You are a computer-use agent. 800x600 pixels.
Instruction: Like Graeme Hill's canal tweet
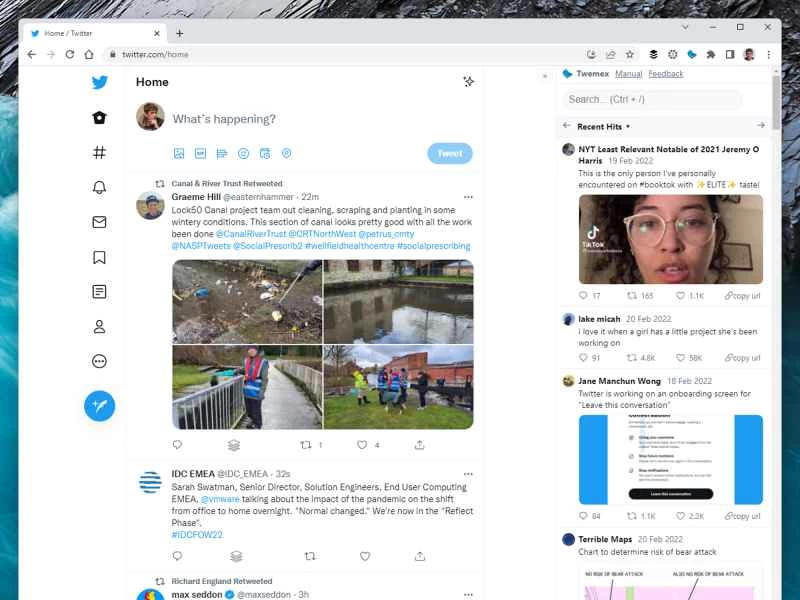pos(364,445)
